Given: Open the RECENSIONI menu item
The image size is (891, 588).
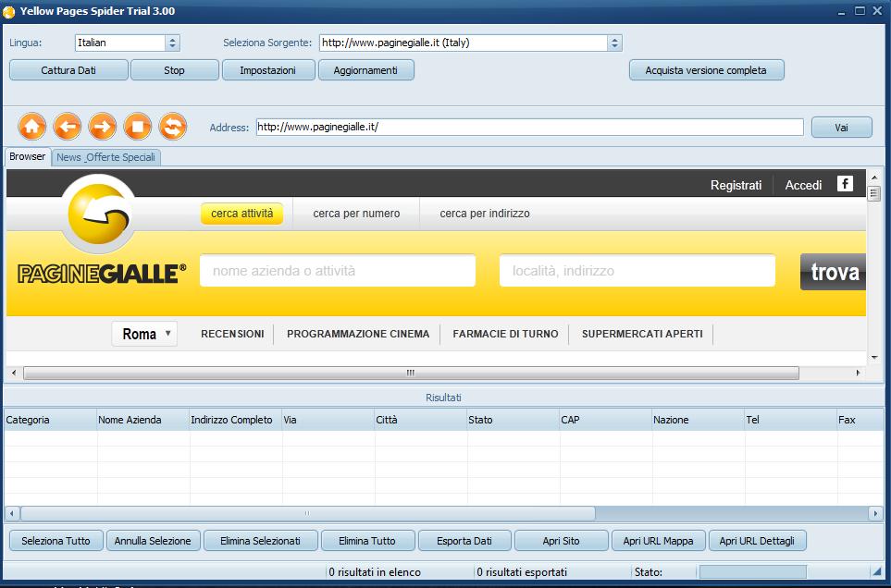Looking at the screenshot, I should click(x=232, y=334).
